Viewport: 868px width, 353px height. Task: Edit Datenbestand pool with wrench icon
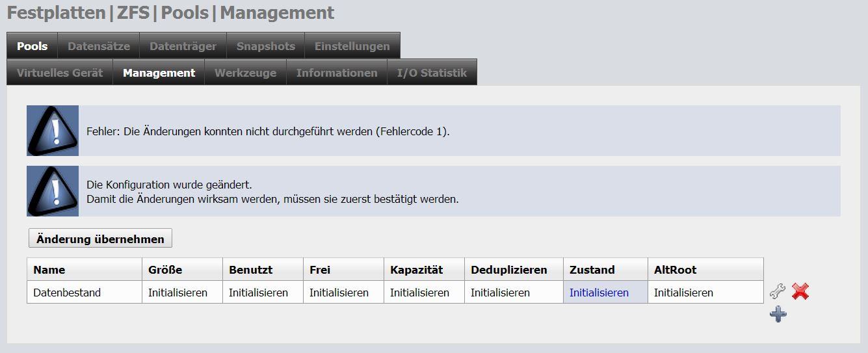(777, 292)
